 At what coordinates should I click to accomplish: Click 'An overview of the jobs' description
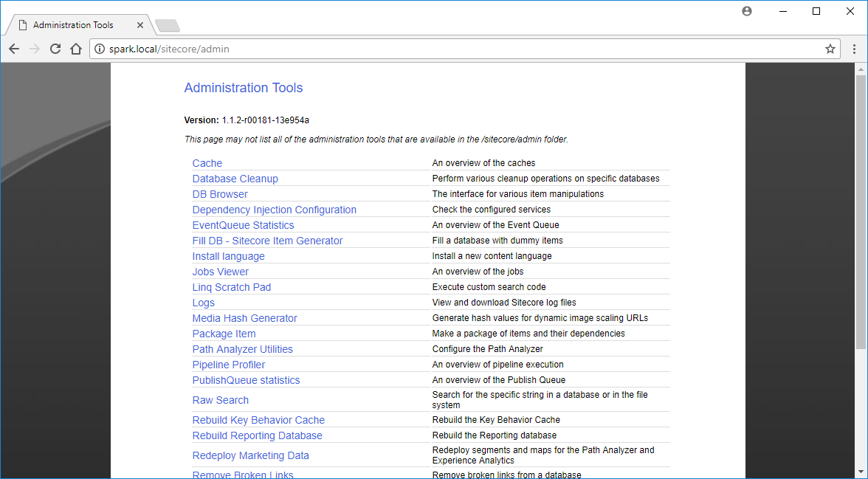(478, 272)
